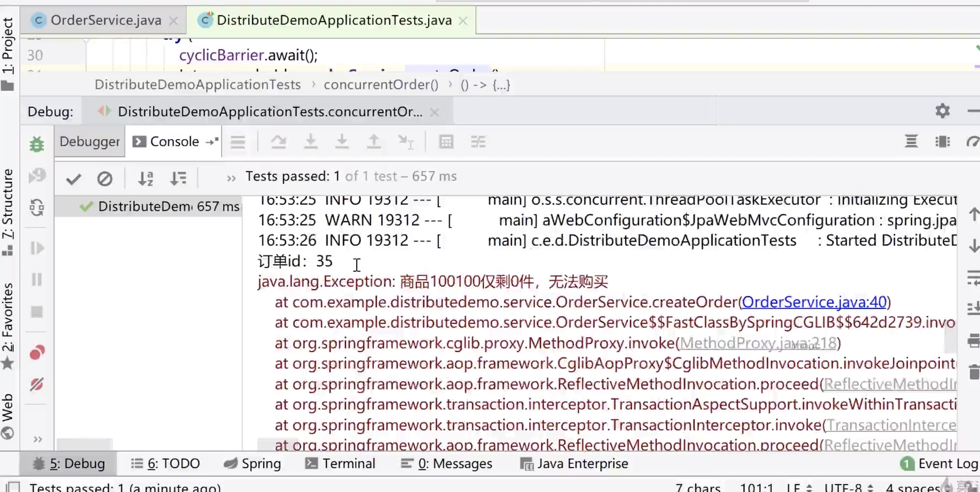Sort tests by duration icon
The height and width of the screenshot is (492, 980).
click(178, 178)
